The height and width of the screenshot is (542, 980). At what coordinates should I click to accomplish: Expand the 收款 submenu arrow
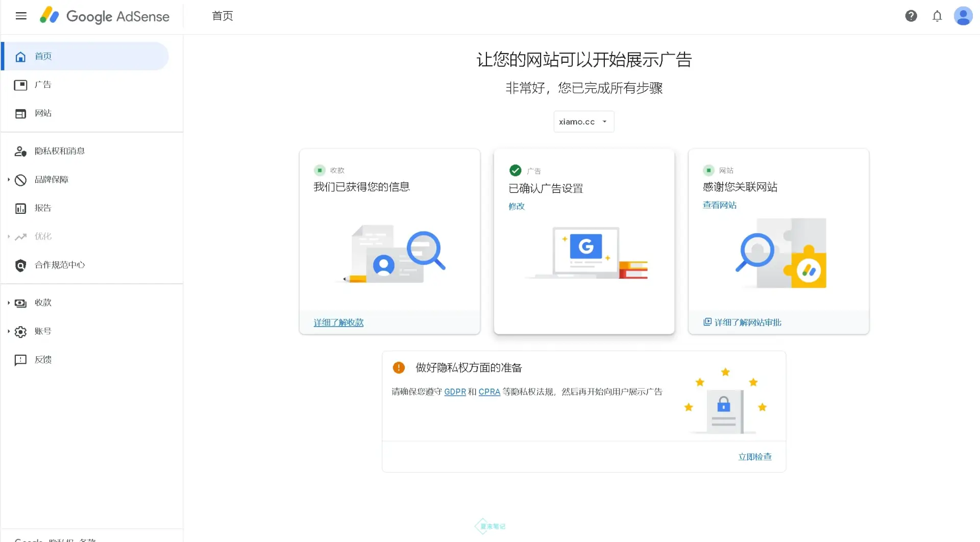(9, 303)
